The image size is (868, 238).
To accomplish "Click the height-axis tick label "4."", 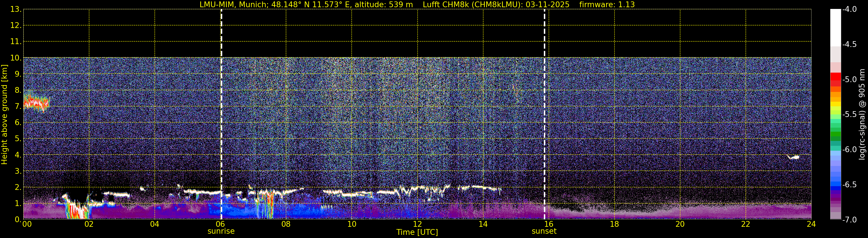I will point(18,155).
